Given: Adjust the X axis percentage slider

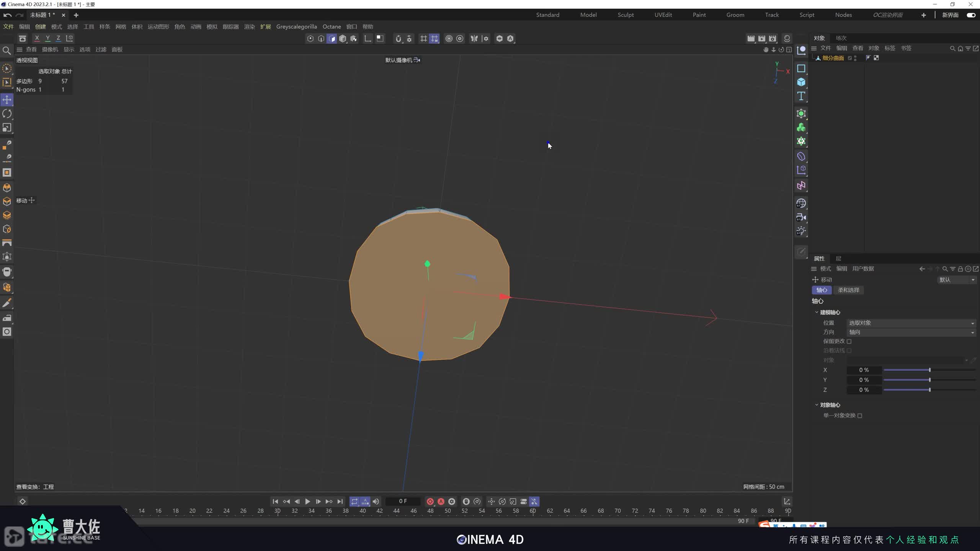Looking at the screenshot, I should [929, 370].
